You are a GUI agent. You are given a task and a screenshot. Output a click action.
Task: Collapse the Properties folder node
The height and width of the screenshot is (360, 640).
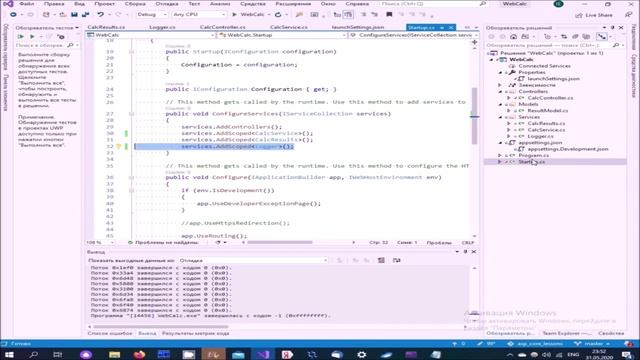point(501,72)
